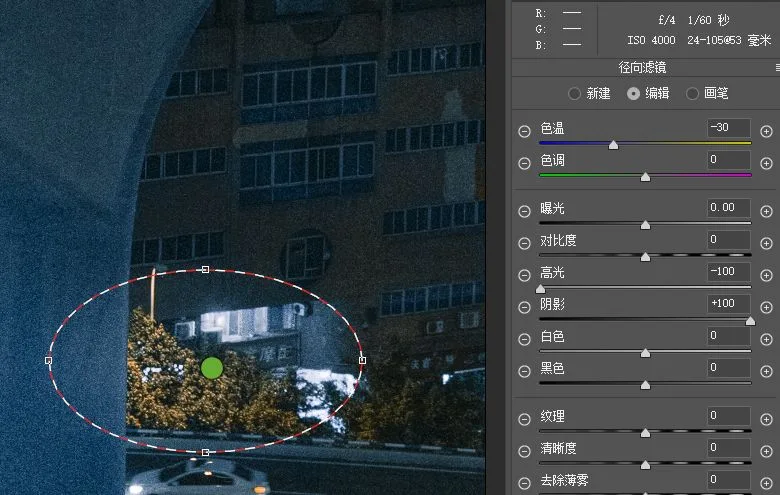Screen dimensions: 780x495
Task: Click the 1/60 秒 shutter speed readout
Action: point(708,20)
